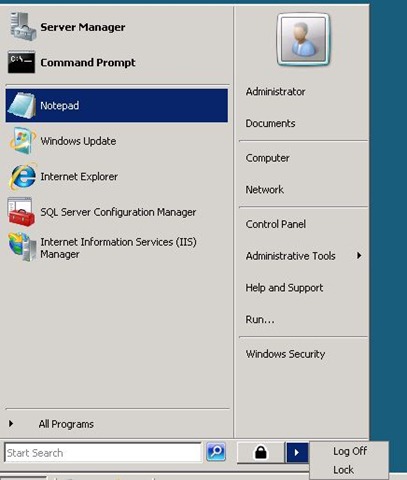Expand All Programs arrow
This screenshot has height=480, width=407.
pos(11,424)
